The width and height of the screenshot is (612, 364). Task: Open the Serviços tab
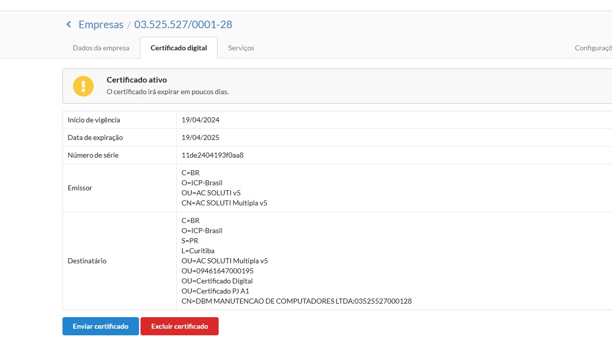coord(241,48)
